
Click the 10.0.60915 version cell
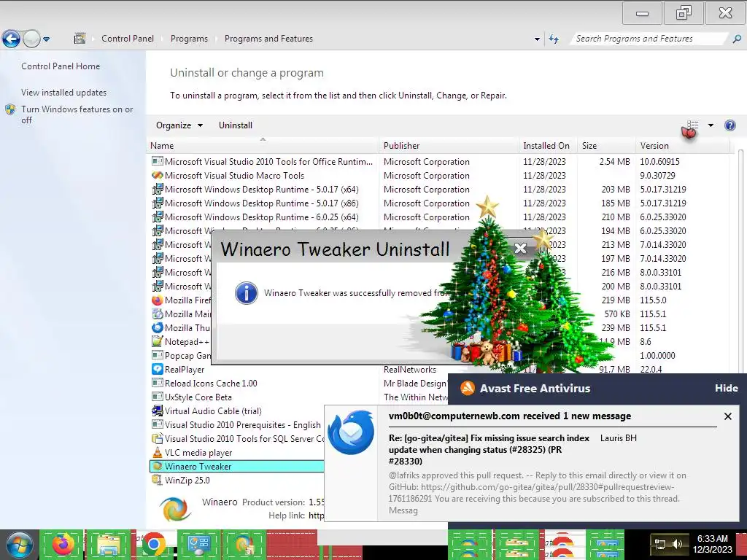659,162
